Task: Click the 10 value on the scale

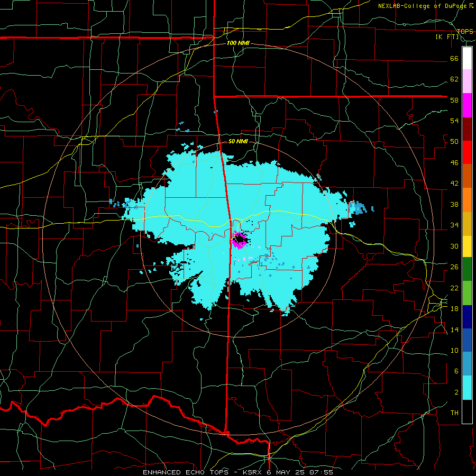Action: tap(454, 351)
